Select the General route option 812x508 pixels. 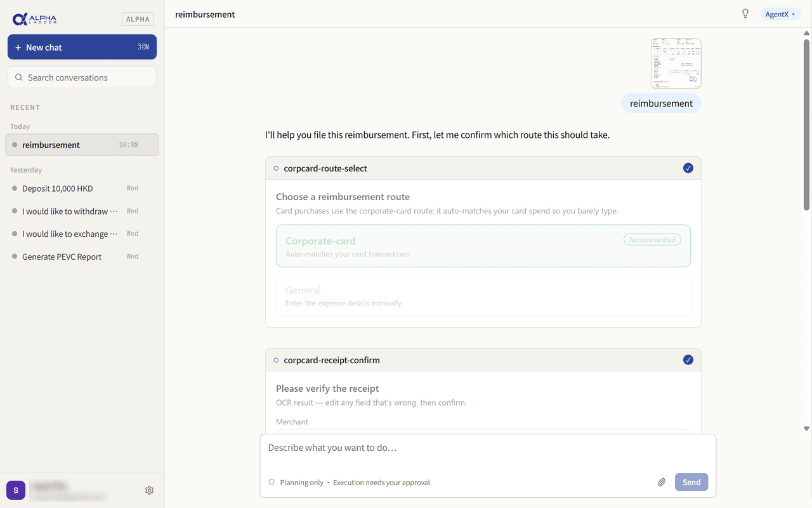point(483,295)
